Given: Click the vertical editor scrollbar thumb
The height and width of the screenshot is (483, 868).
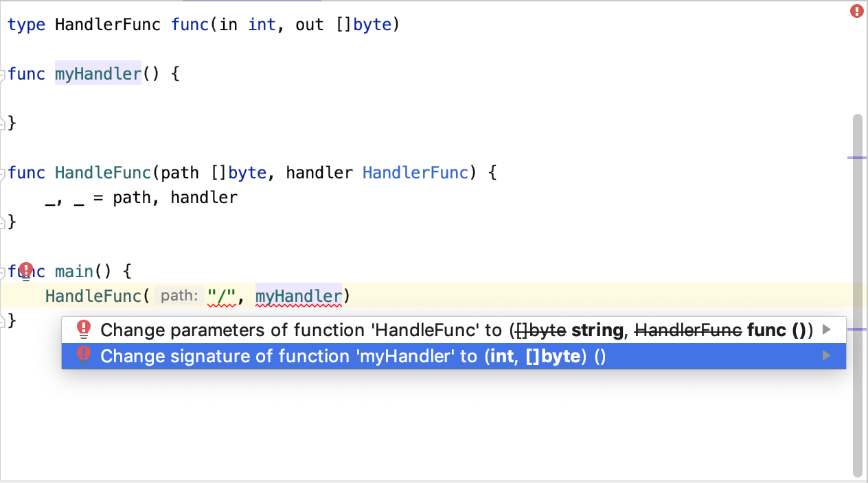Looking at the screenshot, I should point(857,295).
